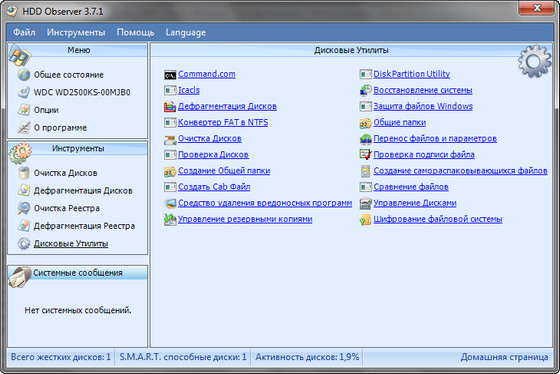This screenshot has height=374, width=560.
Task: Launch the DiskPartition Utility link
Action: coord(411,74)
